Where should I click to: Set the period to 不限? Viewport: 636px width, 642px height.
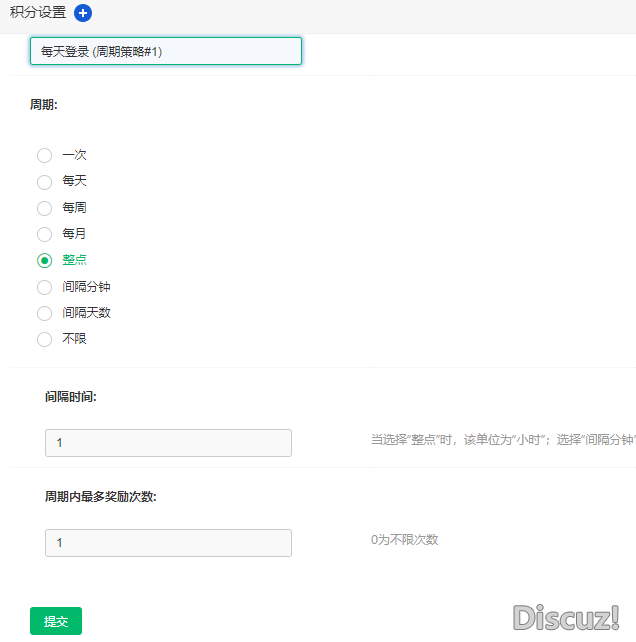[44, 339]
